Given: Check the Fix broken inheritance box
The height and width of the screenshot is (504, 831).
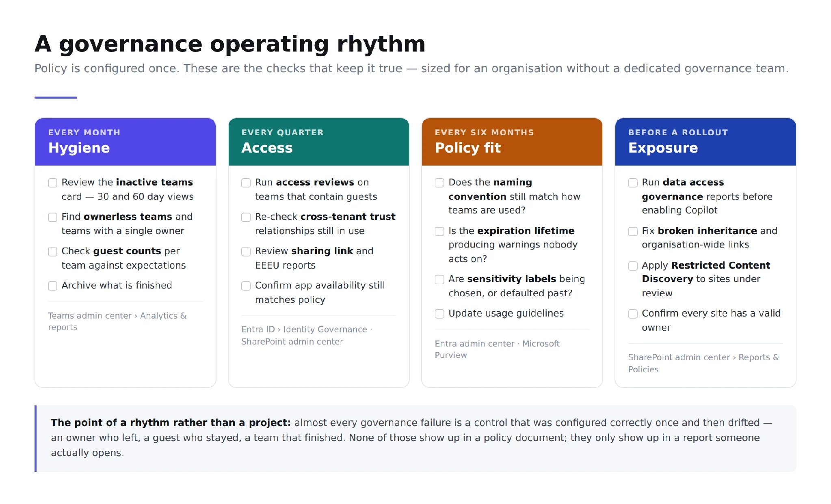Looking at the screenshot, I should (633, 231).
